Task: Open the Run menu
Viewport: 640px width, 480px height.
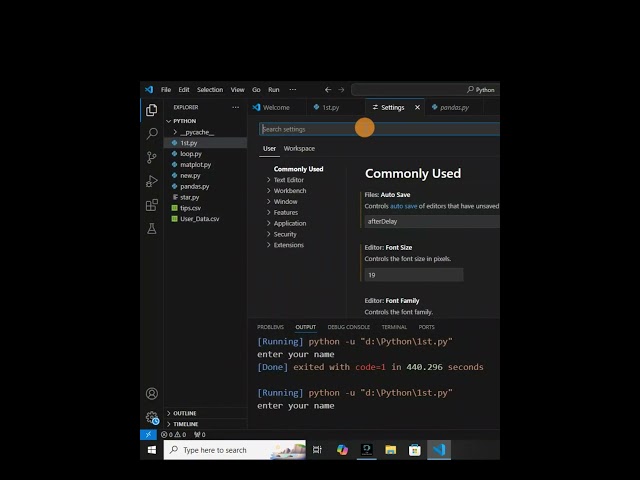Action: click(x=273, y=89)
